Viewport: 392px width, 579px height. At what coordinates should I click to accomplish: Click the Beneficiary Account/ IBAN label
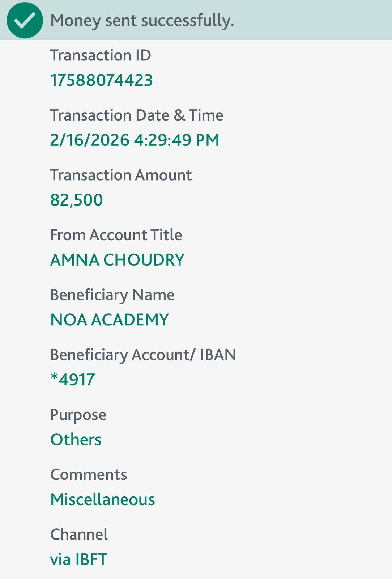pyautogui.click(x=143, y=355)
